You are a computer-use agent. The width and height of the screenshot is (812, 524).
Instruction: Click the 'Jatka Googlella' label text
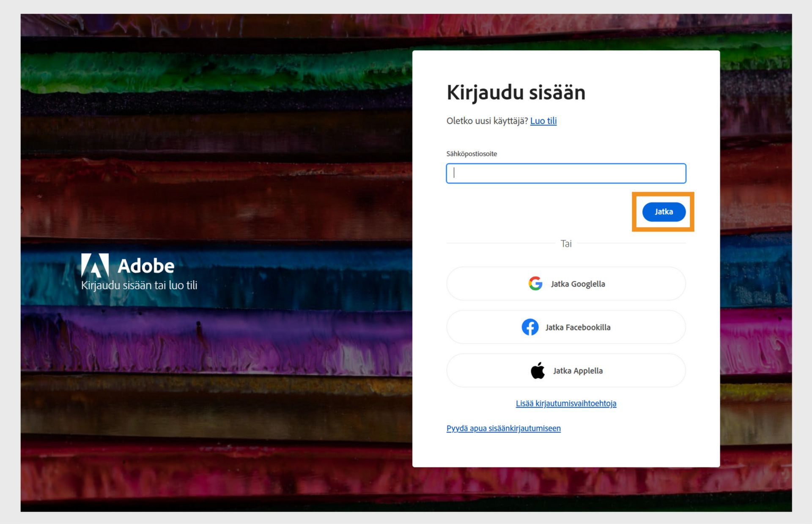578,284
